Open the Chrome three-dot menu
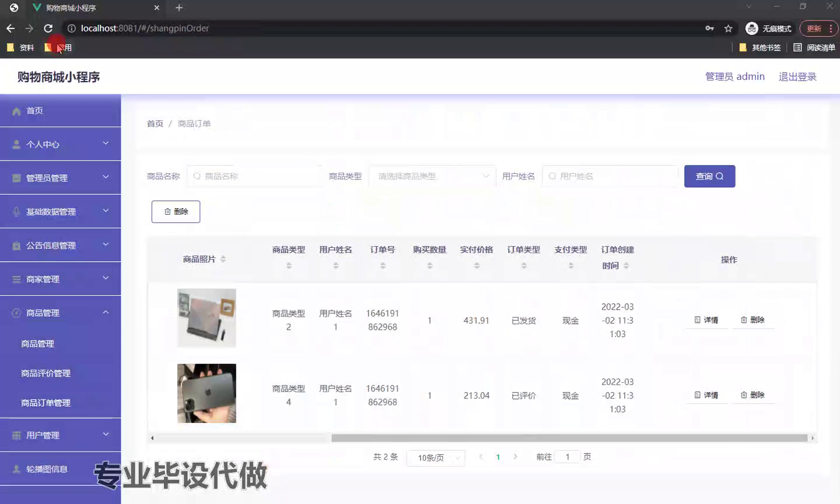 point(831,28)
